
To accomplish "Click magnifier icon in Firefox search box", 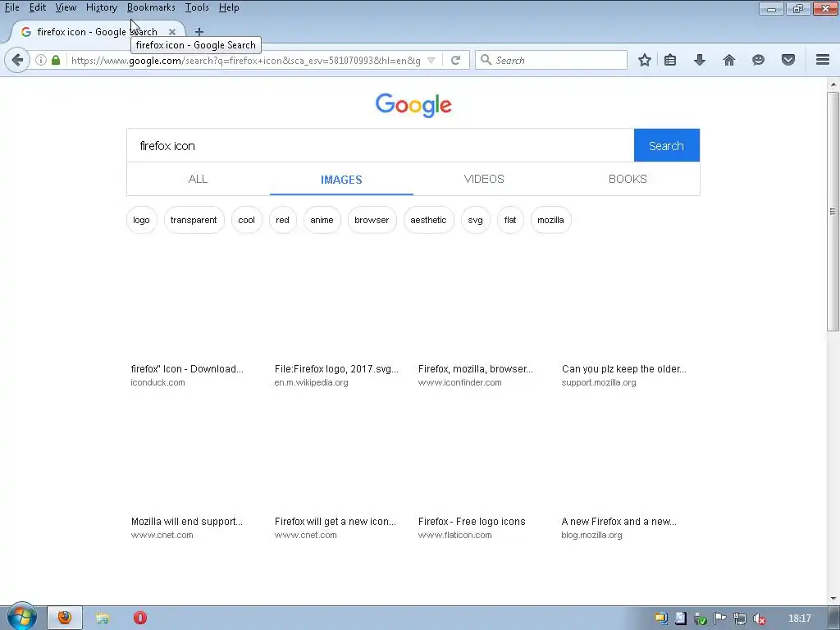I will pyautogui.click(x=486, y=60).
